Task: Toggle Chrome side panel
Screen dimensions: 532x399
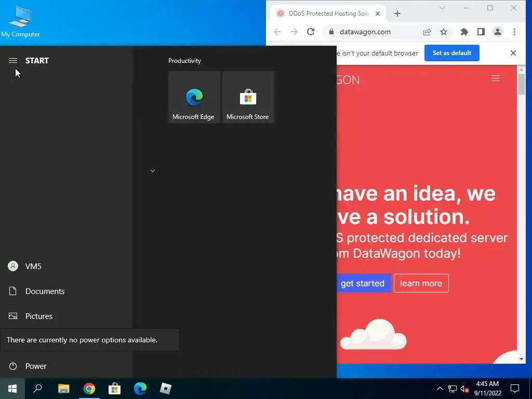Action: (x=481, y=32)
